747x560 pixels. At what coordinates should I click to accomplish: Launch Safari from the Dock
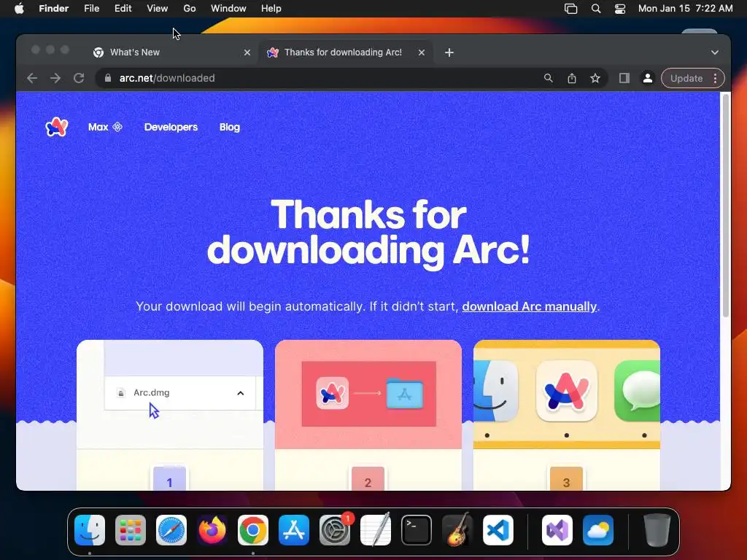click(171, 530)
